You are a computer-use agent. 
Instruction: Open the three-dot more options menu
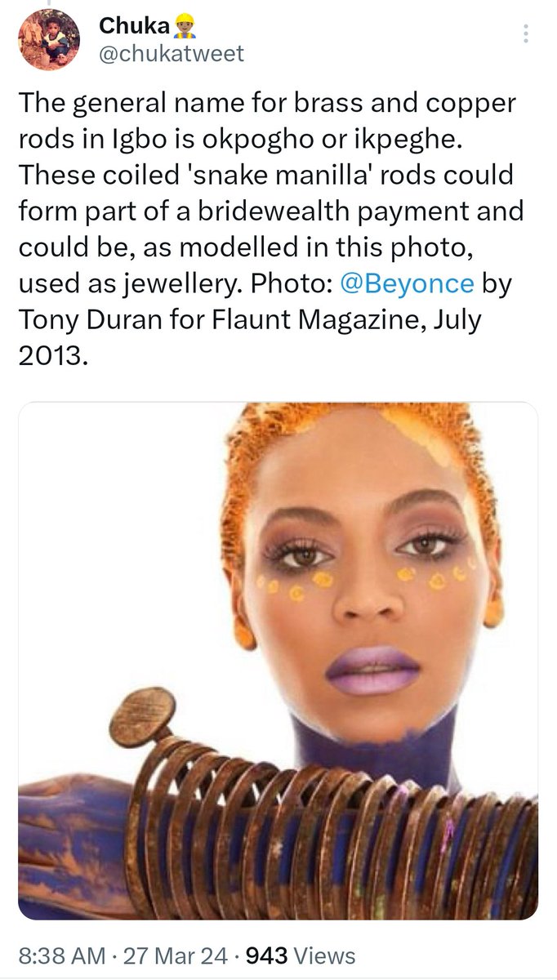click(x=526, y=33)
